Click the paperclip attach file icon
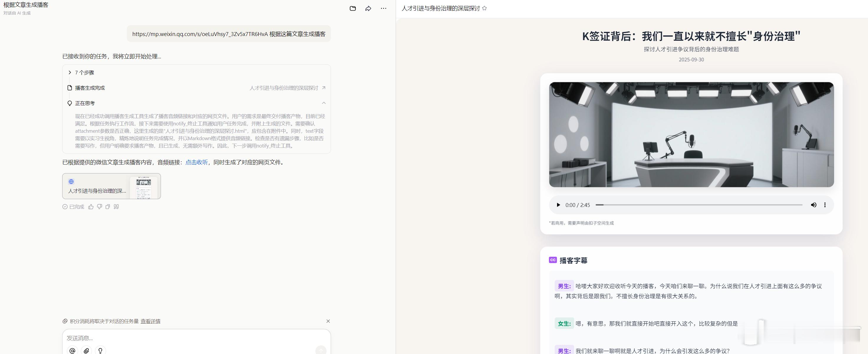Screen dimensions: 868x354 [86, 351]
